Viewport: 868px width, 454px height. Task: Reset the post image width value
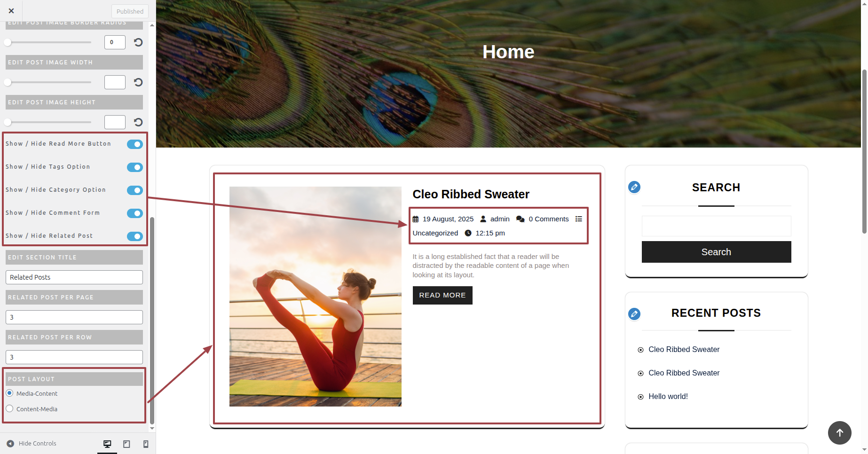coord(138,82)
